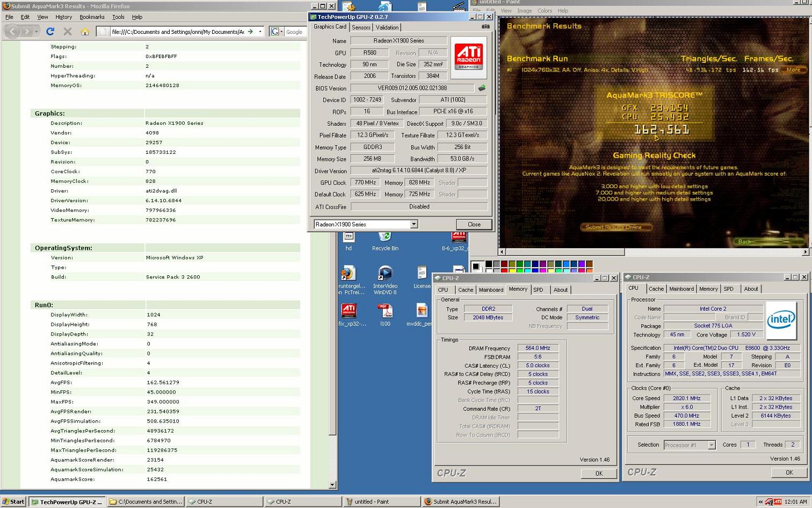Go back with the Firefox Back arrow
Image resolution: width=812 pixels, height=508 pixels.
click(12, 32)
